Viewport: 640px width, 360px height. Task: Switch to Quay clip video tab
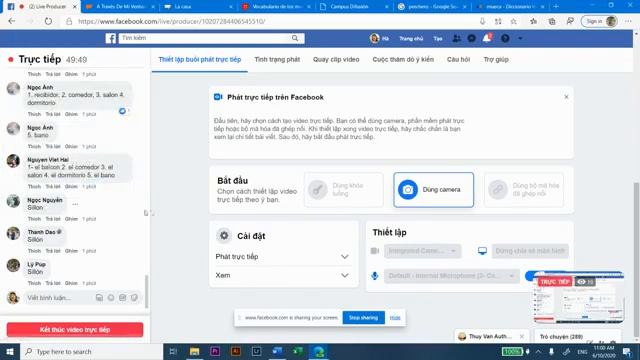(336, 60)
